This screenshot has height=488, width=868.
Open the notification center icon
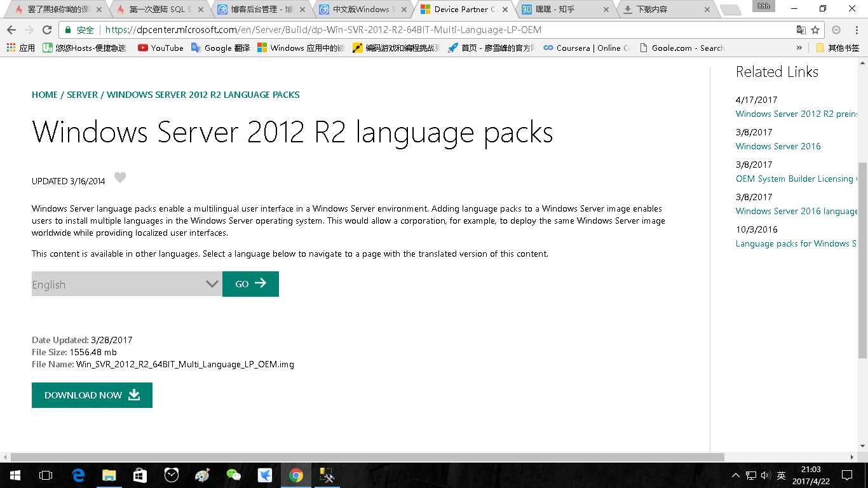846,475
